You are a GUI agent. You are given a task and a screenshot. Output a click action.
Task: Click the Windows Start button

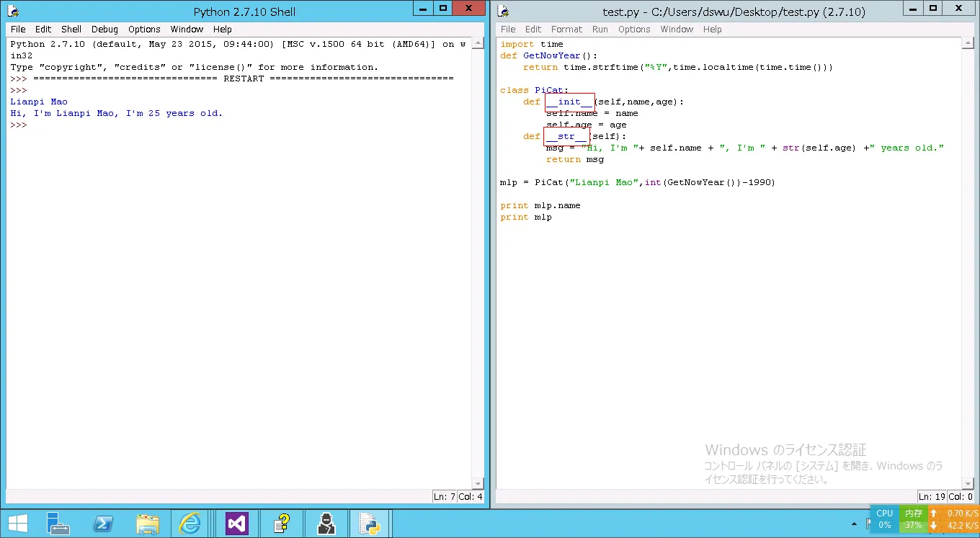coord(17,523)
